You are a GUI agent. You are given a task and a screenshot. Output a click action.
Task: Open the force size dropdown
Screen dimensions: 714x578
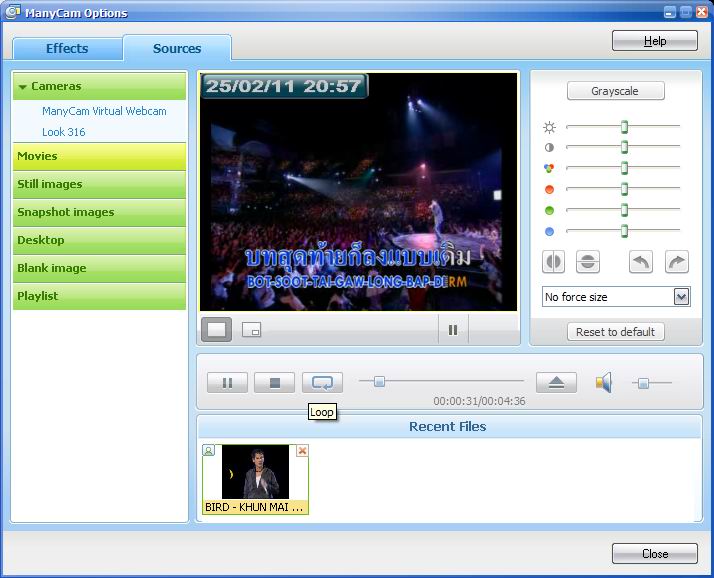click(681, 297)
